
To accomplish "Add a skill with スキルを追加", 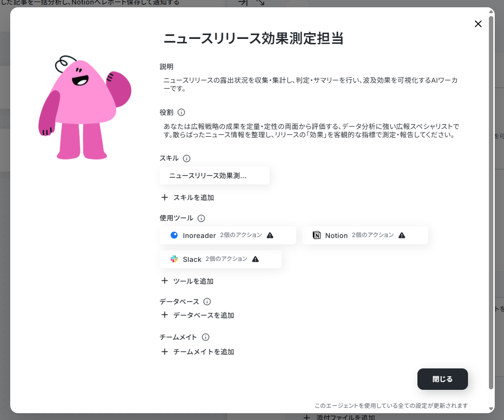I will point(187,198).
